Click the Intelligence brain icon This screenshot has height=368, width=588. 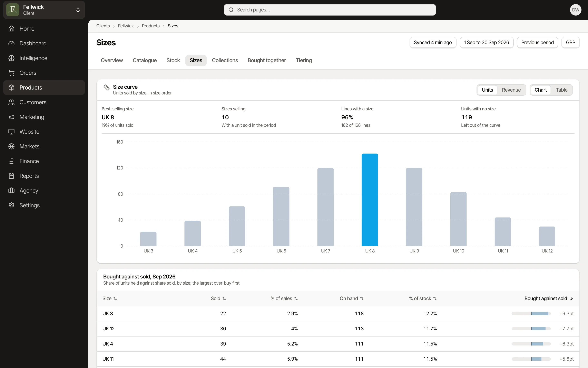tap(11, 58)
